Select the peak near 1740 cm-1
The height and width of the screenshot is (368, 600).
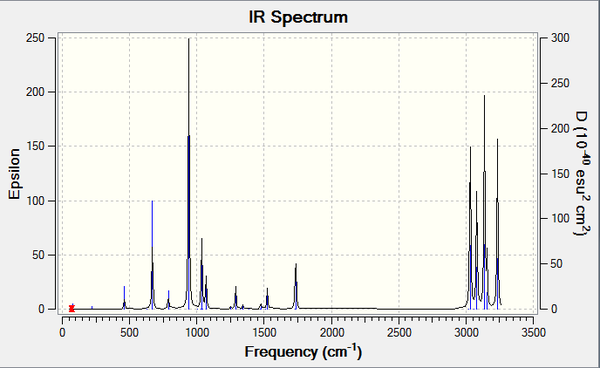pos(296,286)
